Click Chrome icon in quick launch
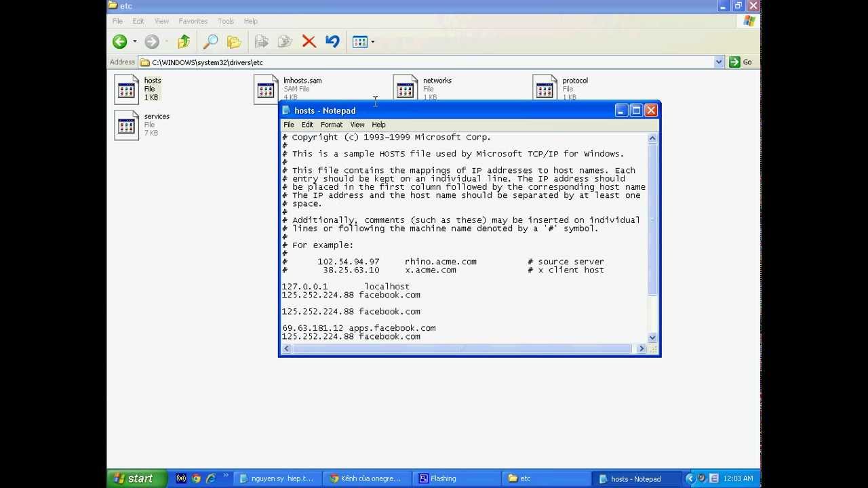Image resolution: width=868 pixels, height=488 pixels. click(x=196, y=479)
